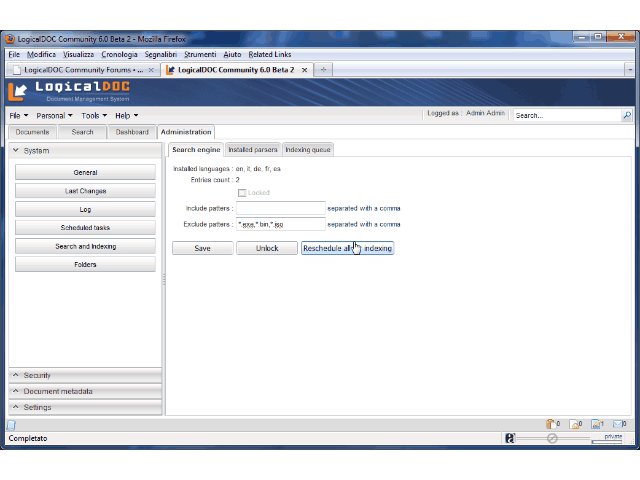Click the Last Changes button
Viewport: 640px width, 480px height.
coord(85,191)
